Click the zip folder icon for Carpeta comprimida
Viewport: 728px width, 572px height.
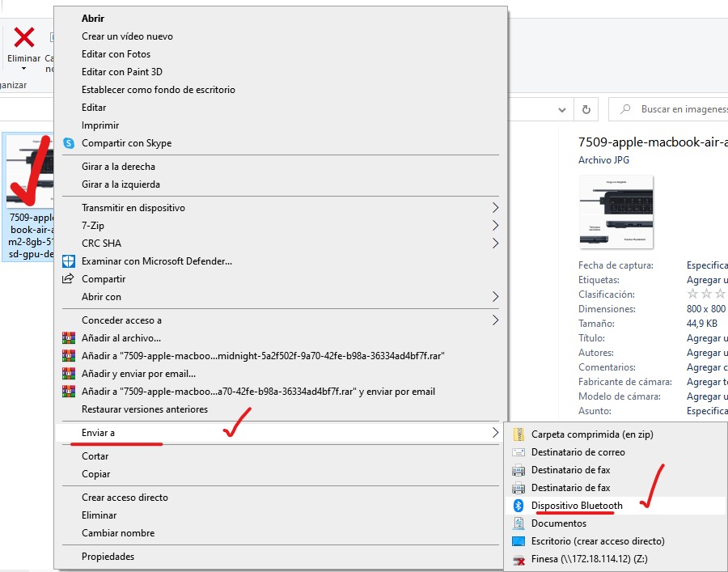coord(518,434)
